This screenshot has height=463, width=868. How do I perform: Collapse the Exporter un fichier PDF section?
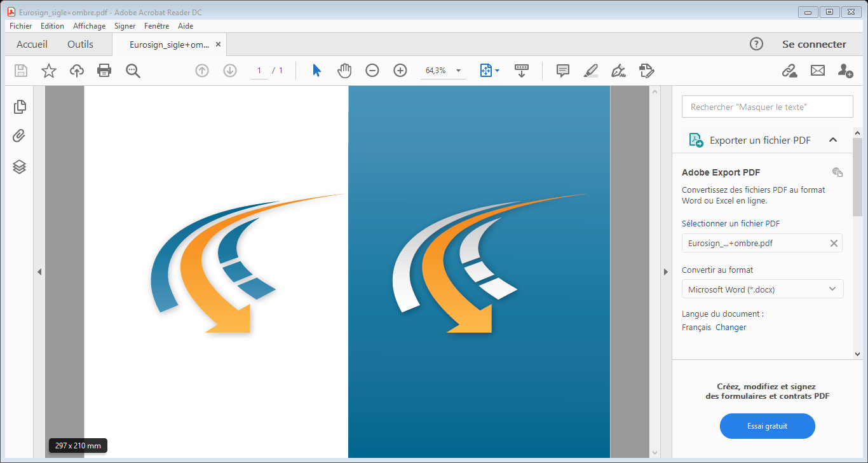(833, 140)
